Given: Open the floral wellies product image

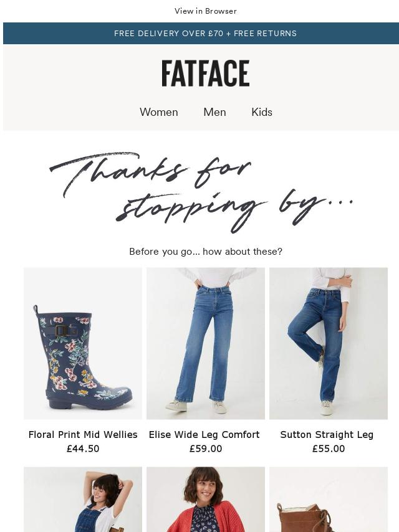Looking at the screenshot, I should pyautogui.click(x=83, y=343).
